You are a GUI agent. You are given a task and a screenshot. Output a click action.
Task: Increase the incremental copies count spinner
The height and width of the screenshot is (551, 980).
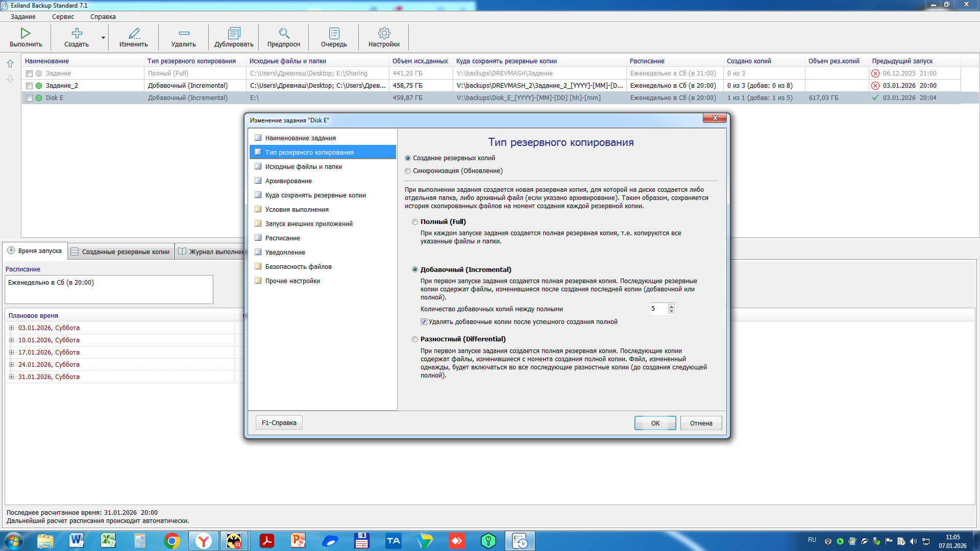671,307
